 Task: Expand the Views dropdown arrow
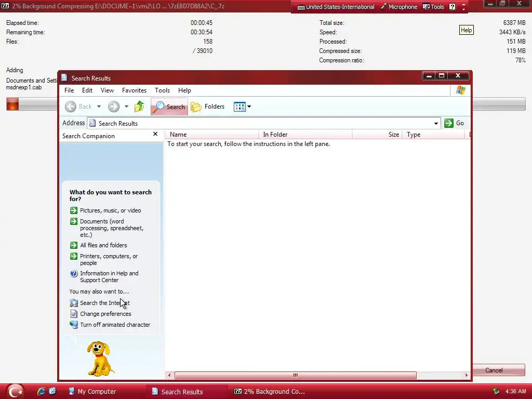tap(249, 107)
